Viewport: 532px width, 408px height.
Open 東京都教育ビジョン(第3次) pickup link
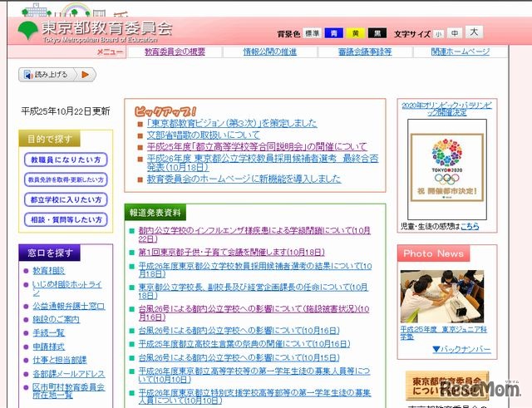pos(232,123)
